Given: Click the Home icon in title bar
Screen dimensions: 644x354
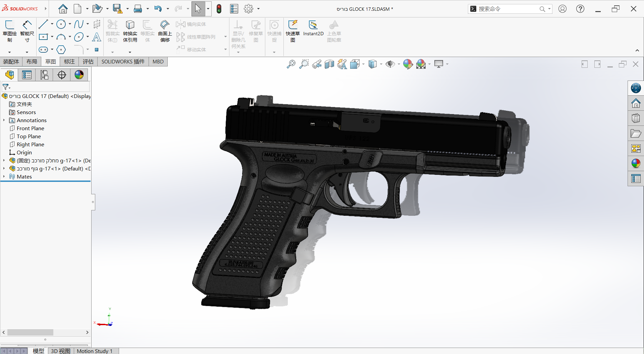Looking at the screenshot, I should click(63, 9).
